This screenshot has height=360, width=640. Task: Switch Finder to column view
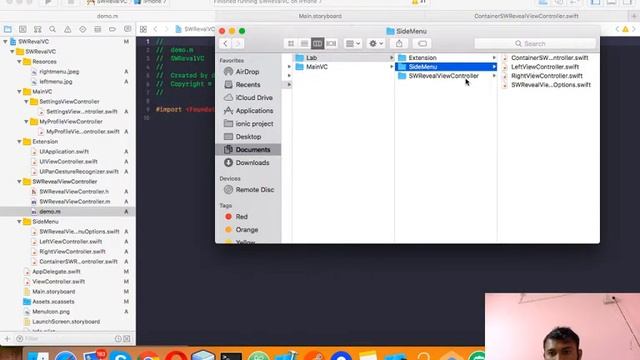[318, 43]
